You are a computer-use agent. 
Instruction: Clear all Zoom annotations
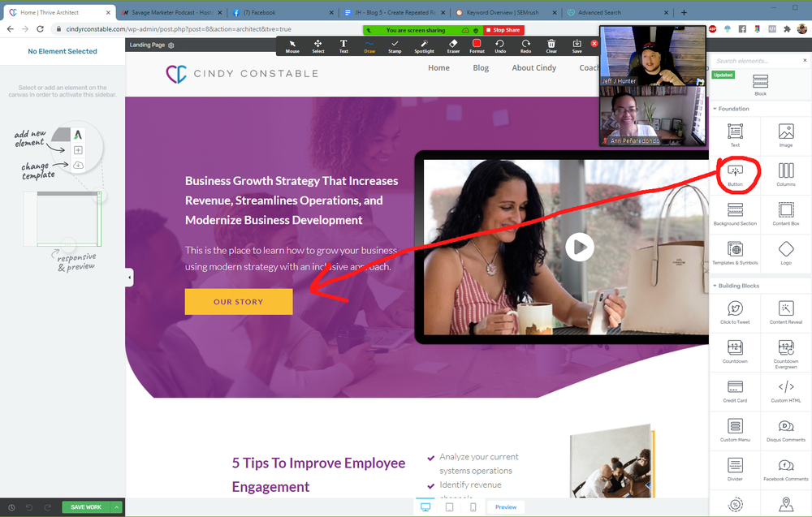551,46
